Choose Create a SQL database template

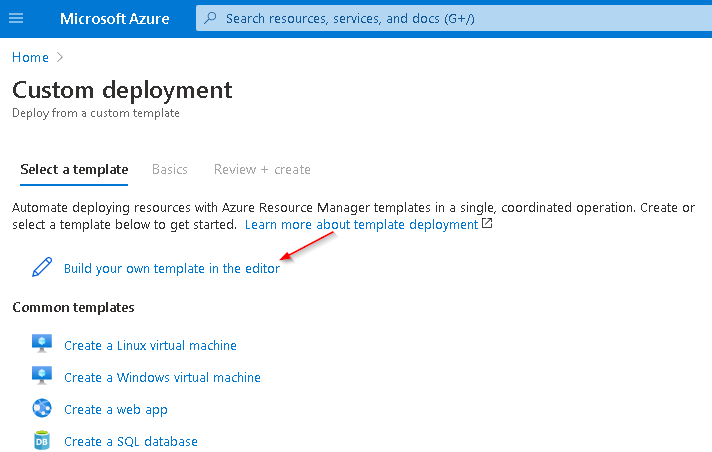(131, 442)
